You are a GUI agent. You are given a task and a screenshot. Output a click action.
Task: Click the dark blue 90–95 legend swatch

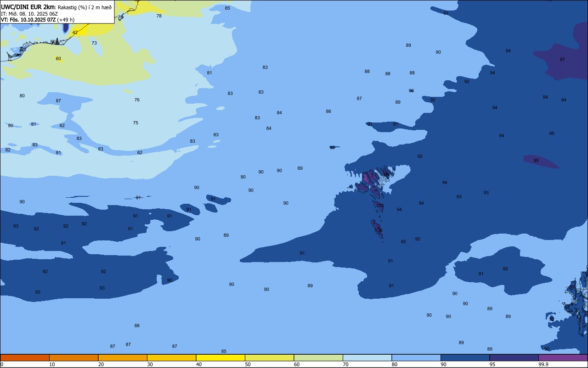pyautogui.click(x=465, y=357)
